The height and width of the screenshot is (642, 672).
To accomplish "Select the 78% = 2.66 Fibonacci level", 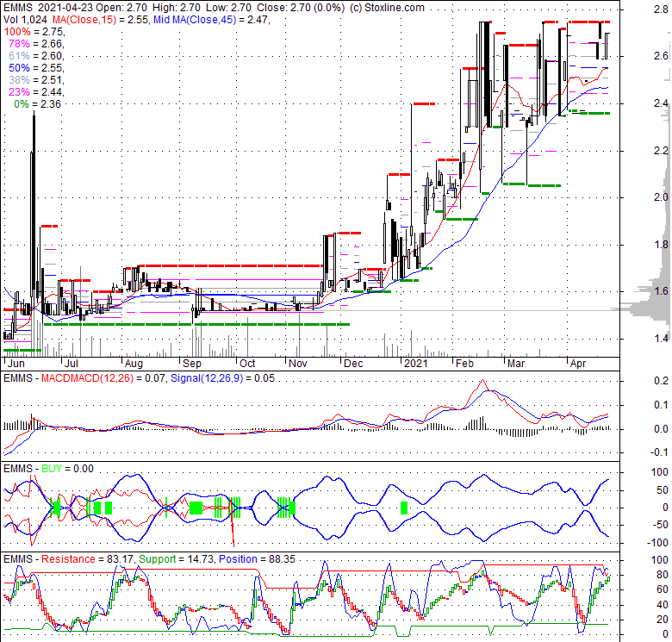I will [x=36, y=44].
